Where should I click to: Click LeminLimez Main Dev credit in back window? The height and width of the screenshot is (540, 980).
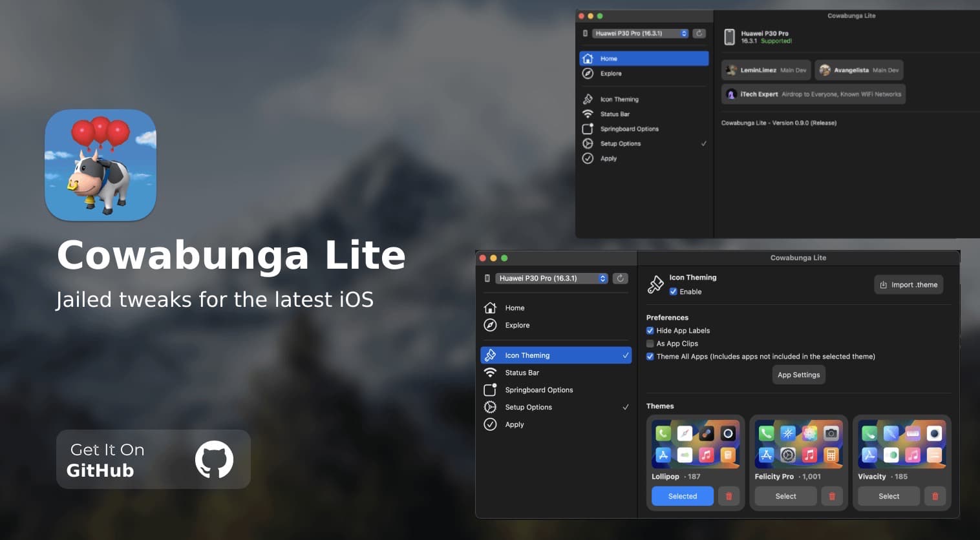[x=766, y=70]
